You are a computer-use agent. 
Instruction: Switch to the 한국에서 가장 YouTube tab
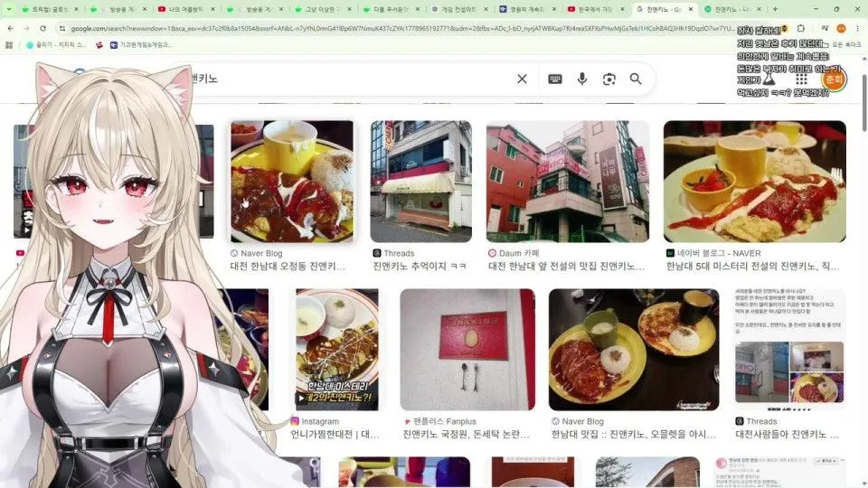click(x=595, y=9)
